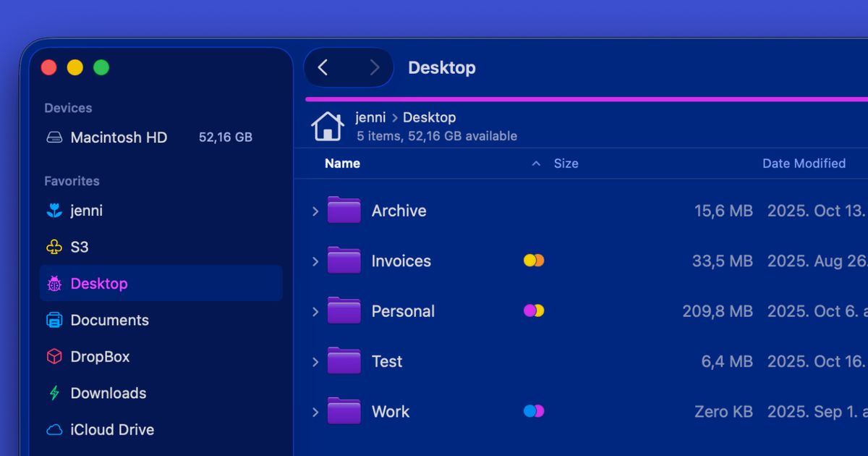The width and height of the screenshot is (868, 456).
Task: Click the Work folder icon
Action: 344,411
